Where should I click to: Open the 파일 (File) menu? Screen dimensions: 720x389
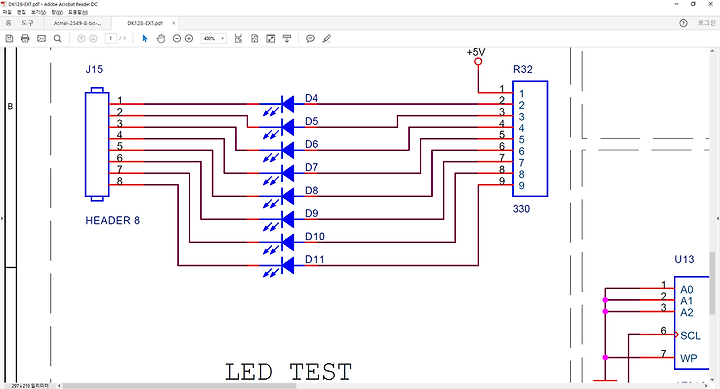(7, 12)
